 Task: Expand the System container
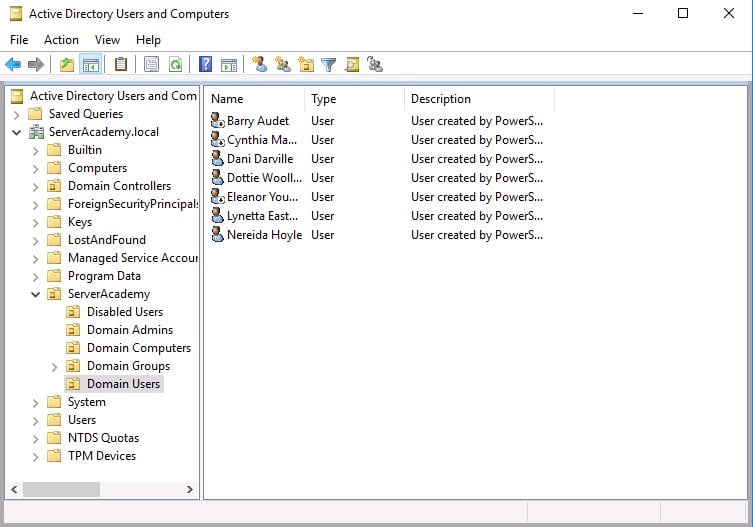[35, 403]
